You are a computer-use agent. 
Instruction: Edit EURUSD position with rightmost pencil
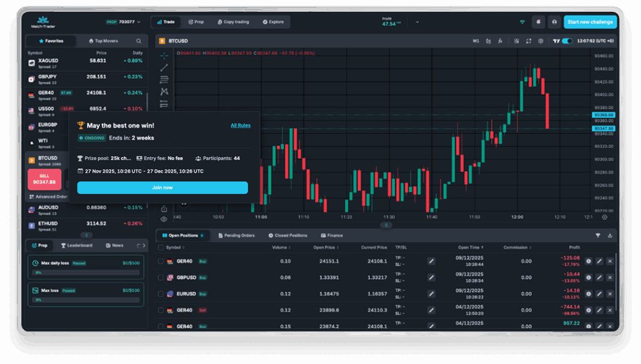coord(599,294)
